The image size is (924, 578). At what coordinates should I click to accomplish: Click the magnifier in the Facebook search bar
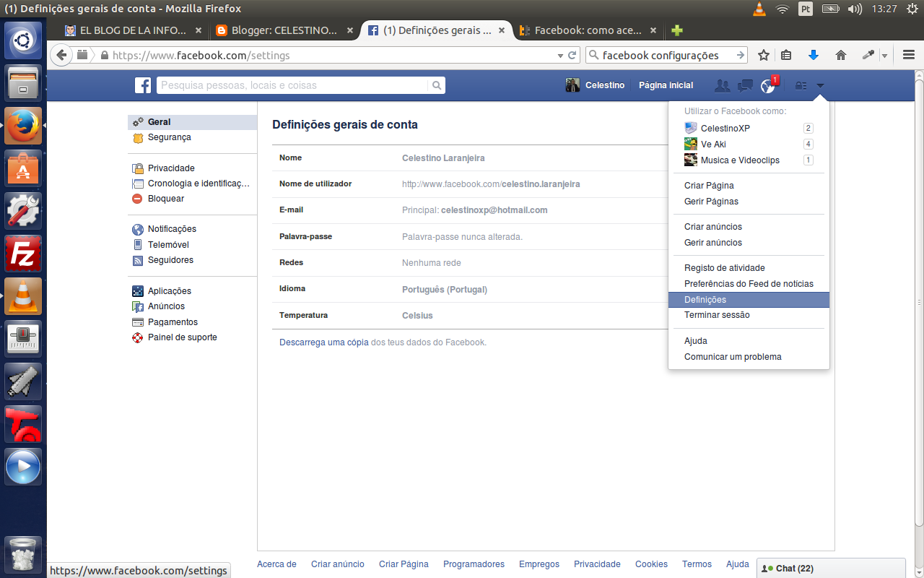click(x=436, y=85)
